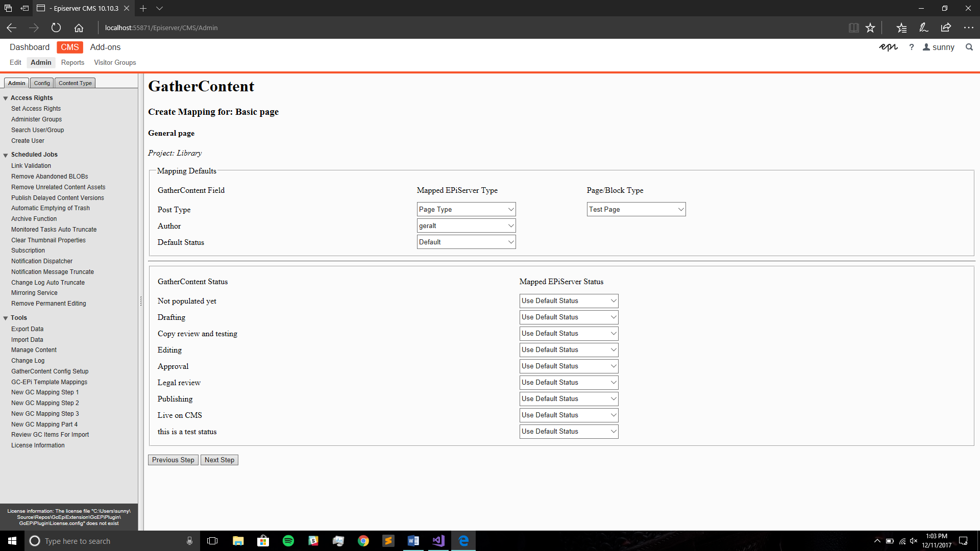Open status dropdown for Copy review and testing
The image size is (980, 551).
point(569,333)
